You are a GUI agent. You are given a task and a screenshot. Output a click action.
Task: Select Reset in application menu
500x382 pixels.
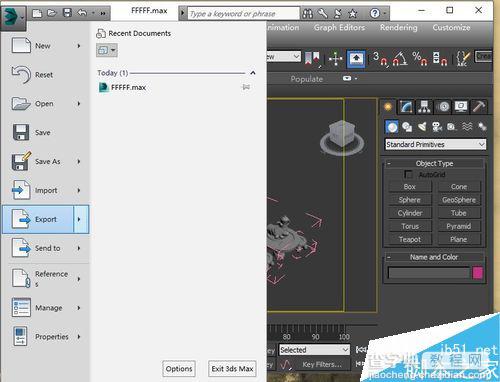coord(46,75)
